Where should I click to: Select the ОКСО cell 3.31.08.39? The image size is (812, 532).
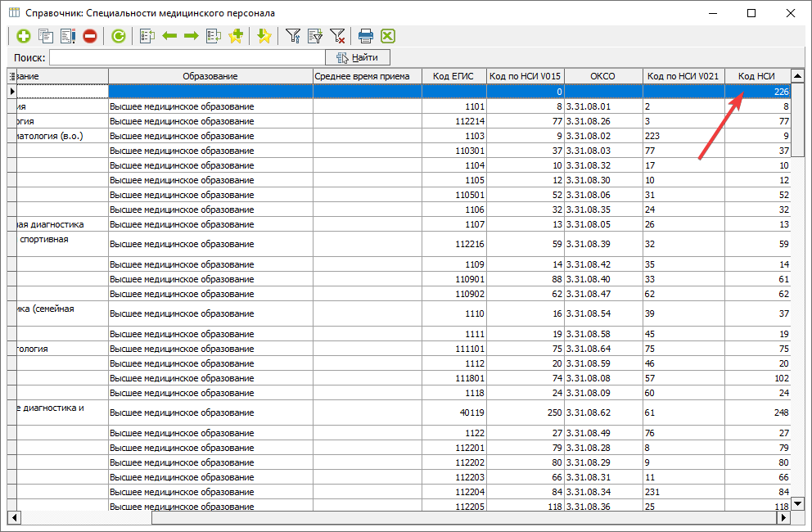click(603, 244)
